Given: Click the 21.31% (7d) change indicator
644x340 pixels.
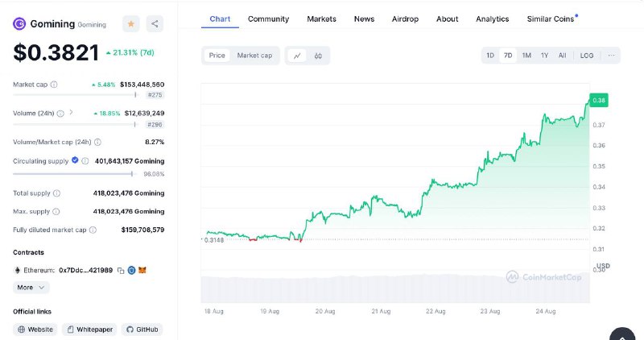Looking at the screenshot, I should [x=130, y=52].
